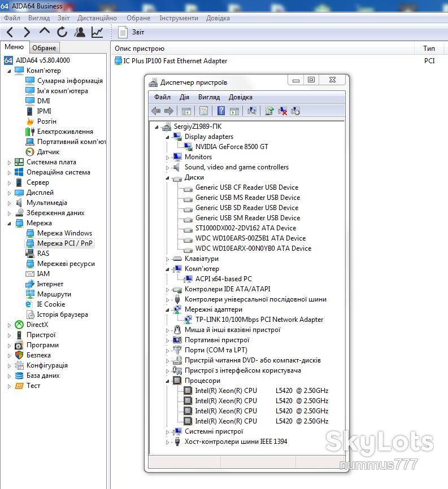448x489 pixels.
Task: Select the Розгін overclock item
Action: (x=47, y=121)
